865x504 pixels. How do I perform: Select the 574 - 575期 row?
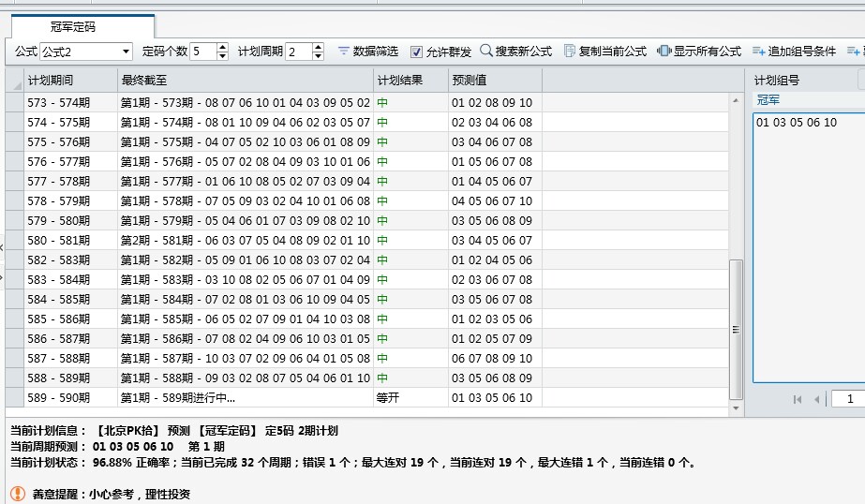coord(366,123)
